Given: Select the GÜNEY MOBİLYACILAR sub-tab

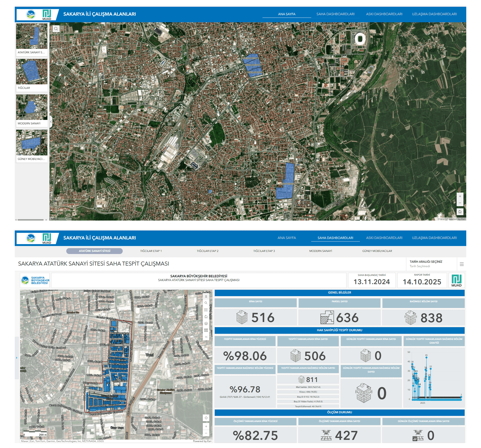Looking at the screenshot, I should click(377, 251).
